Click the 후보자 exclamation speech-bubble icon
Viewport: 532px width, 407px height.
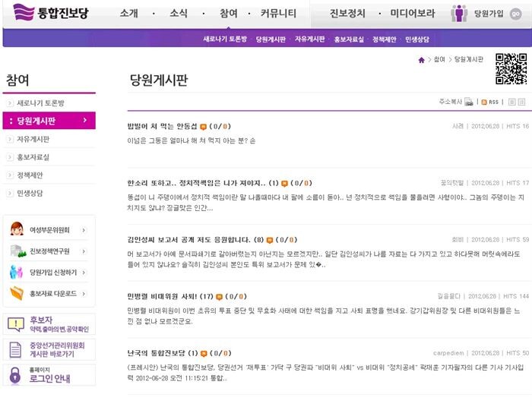(x=16, y=324)
